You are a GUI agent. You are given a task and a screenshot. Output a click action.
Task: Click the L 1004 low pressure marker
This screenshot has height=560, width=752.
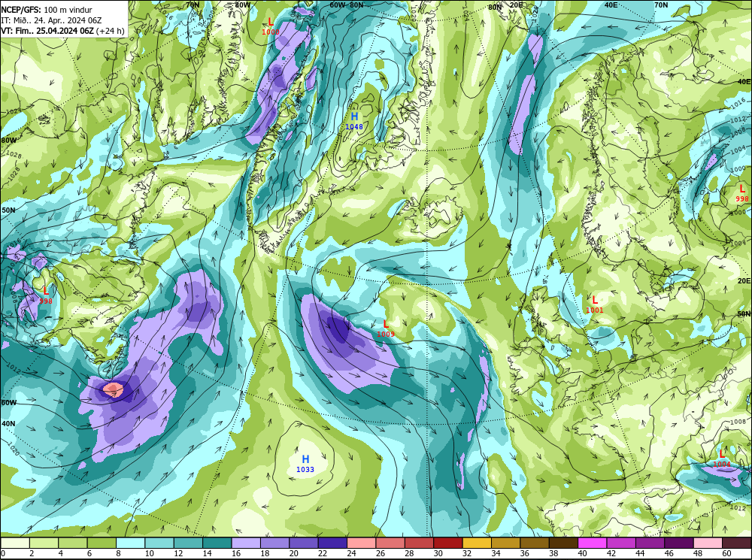pos(722,459)
